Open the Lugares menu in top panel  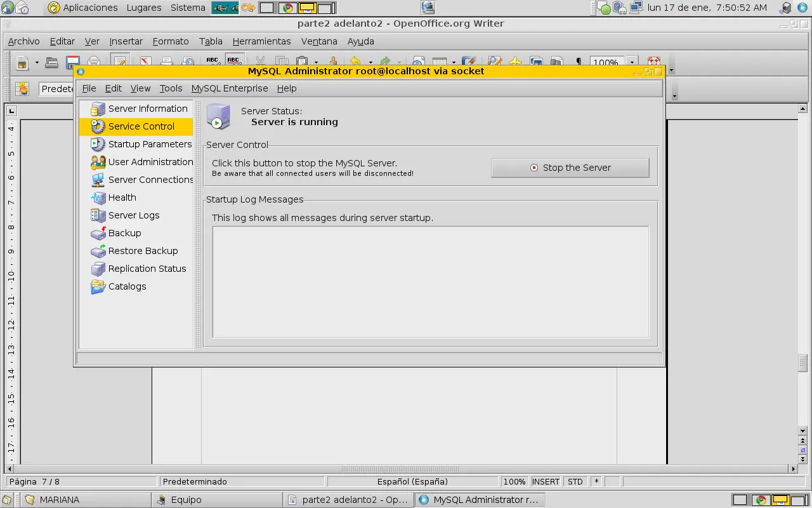tap(144, 8)
